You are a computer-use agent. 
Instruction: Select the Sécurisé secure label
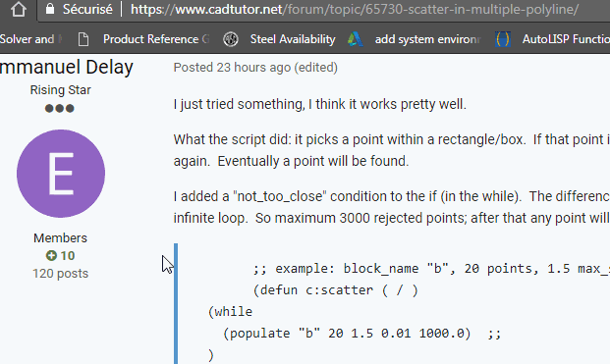coord(87,9)
